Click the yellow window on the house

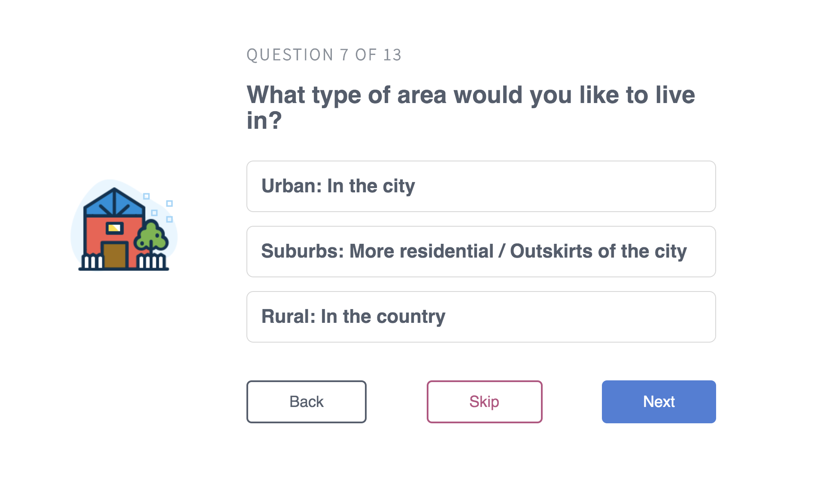(114, 228)
